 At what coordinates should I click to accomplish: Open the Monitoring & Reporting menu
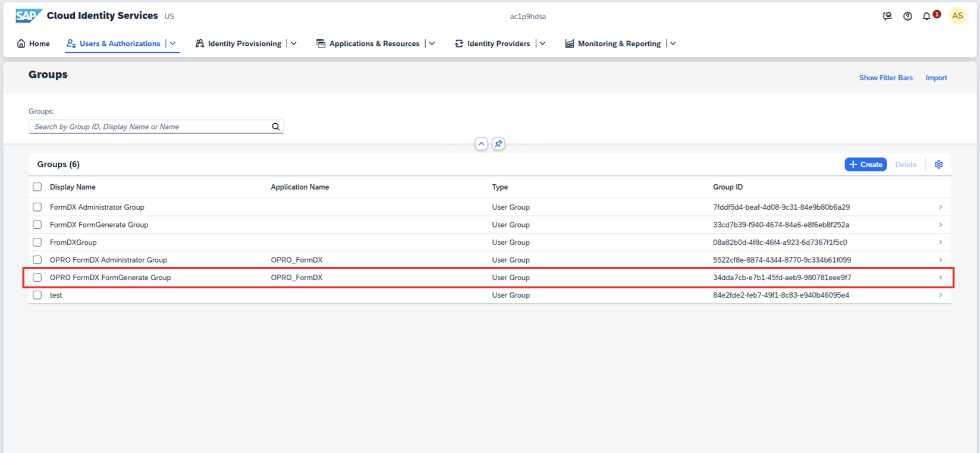pos(618,43)
